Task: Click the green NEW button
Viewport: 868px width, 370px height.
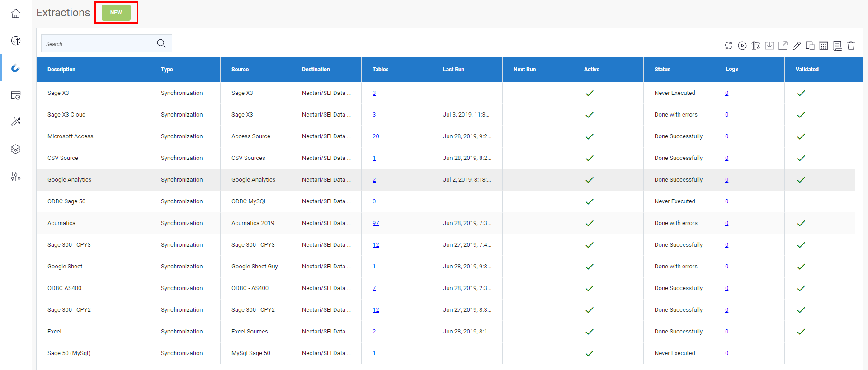Action: coord(116,13)
